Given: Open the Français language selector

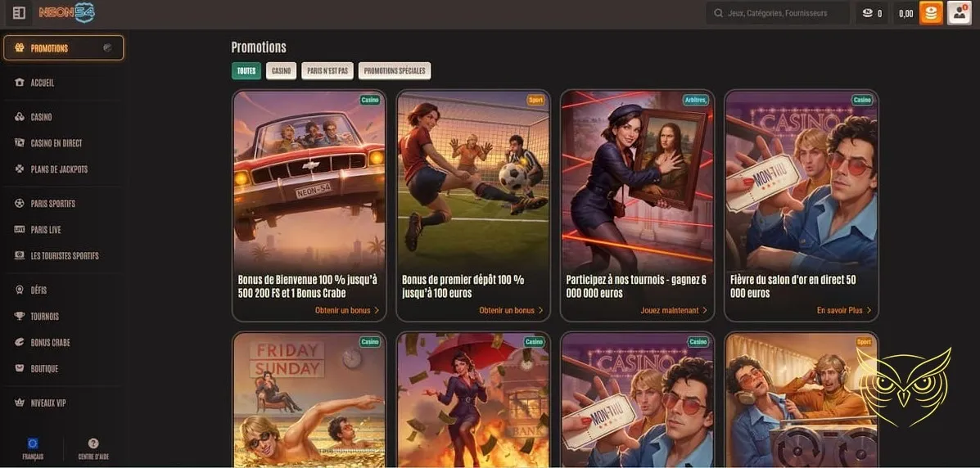Looking at the screenshot, I should coord(33,448).
